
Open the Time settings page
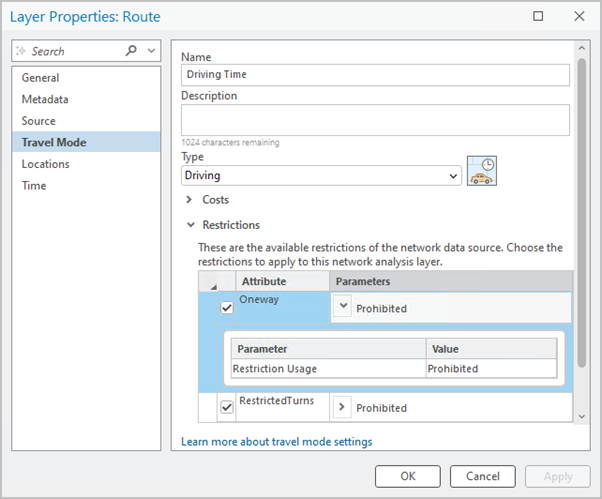tap(34, 186)
